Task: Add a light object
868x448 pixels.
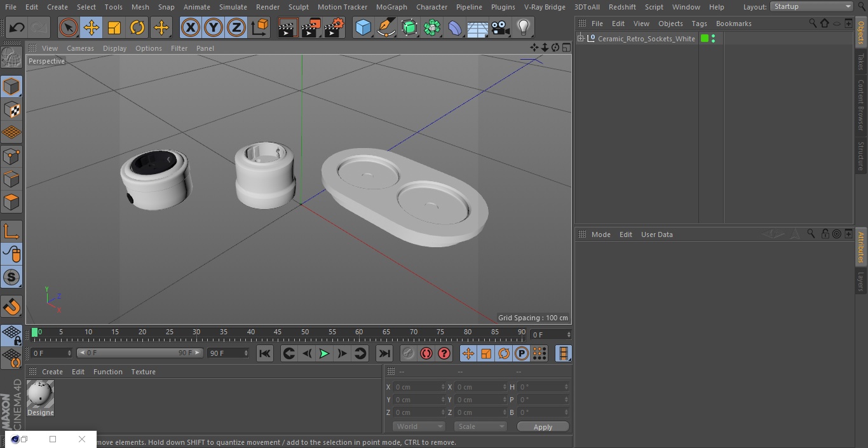Action: tap(523, 28)
